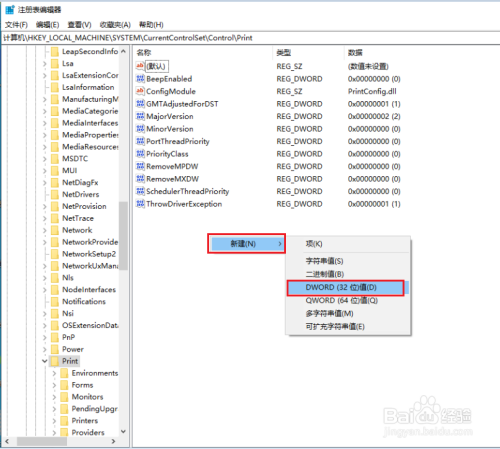Screen dimensions: 500x449
Task: Click the RemoveMPDW DWORD value icon
Action: pyautogui.click(x=140, y=166)
